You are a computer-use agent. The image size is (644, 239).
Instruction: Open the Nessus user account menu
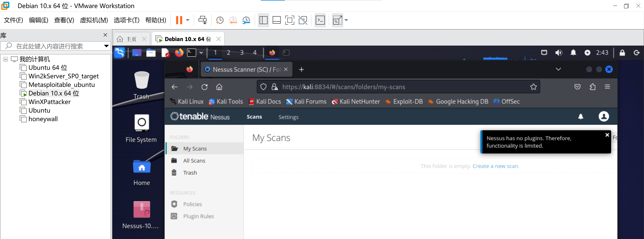click(x=604, y=117)
